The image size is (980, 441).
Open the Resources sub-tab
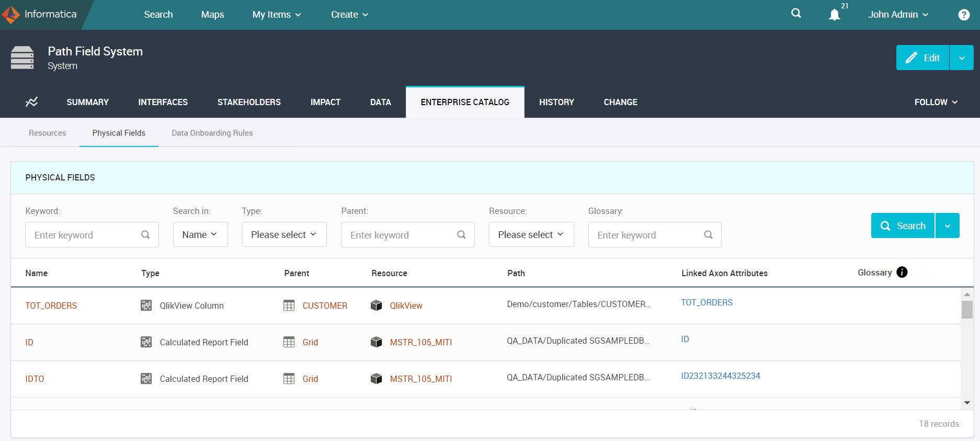click(48, 133)
